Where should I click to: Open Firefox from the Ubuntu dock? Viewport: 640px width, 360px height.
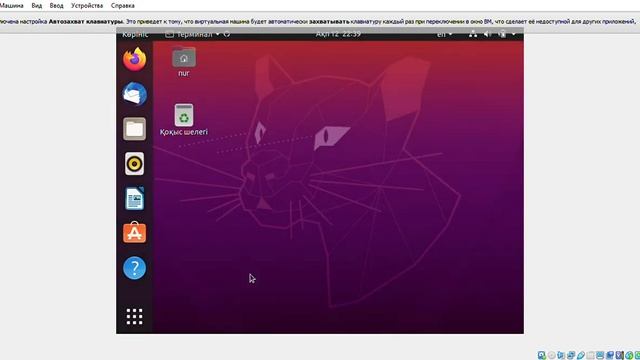coord(135,59)
